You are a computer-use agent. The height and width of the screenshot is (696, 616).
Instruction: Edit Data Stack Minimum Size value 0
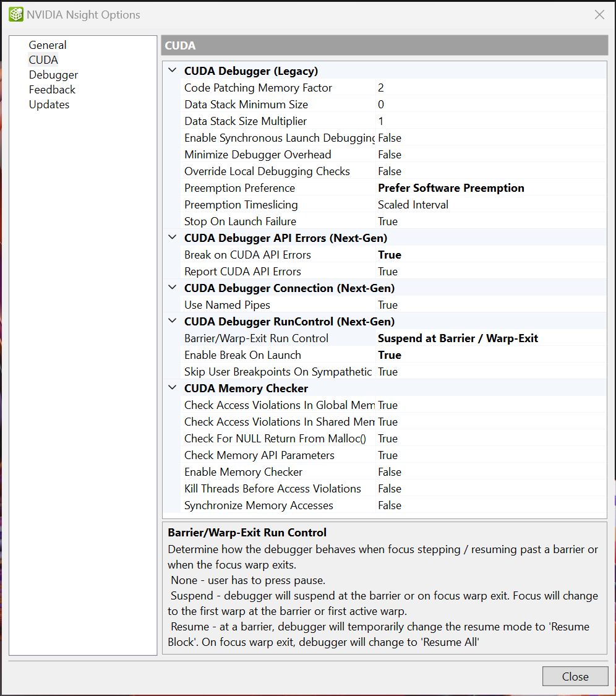(490, 105)
